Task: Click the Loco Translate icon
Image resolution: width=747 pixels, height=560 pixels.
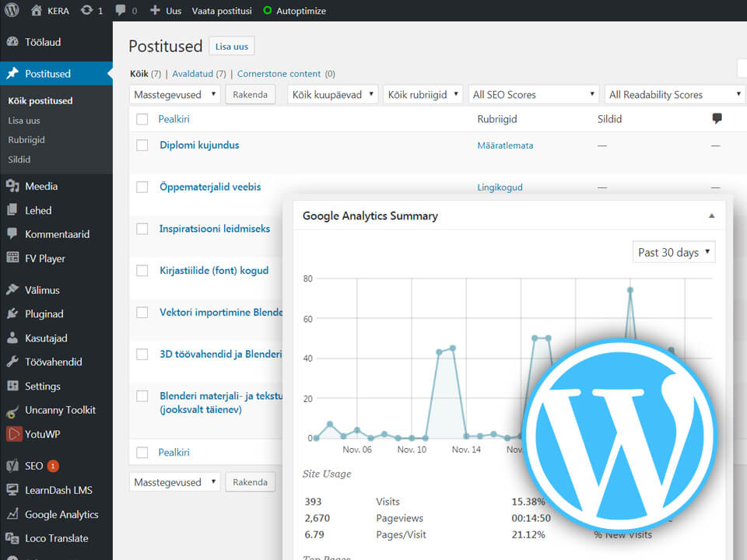Action: click(12, 538)
